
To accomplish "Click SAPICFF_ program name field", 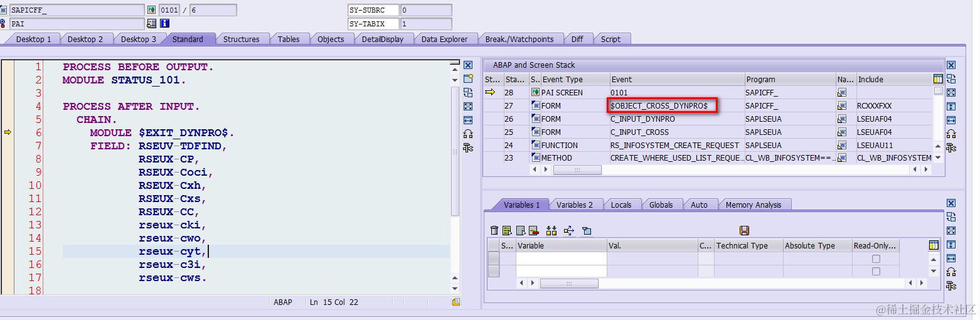I will point(77,10).
